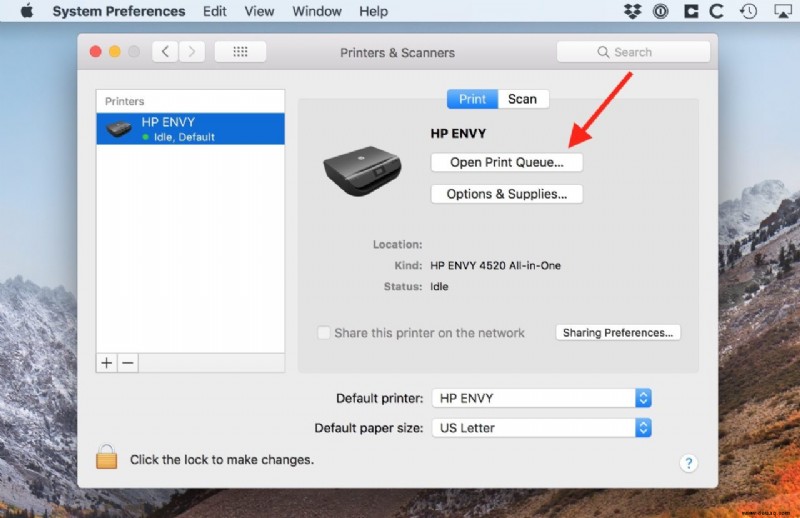Viewport: 800px width, 518px height.
Task: Click Open Print Queue button
Action: click(507, 162)
